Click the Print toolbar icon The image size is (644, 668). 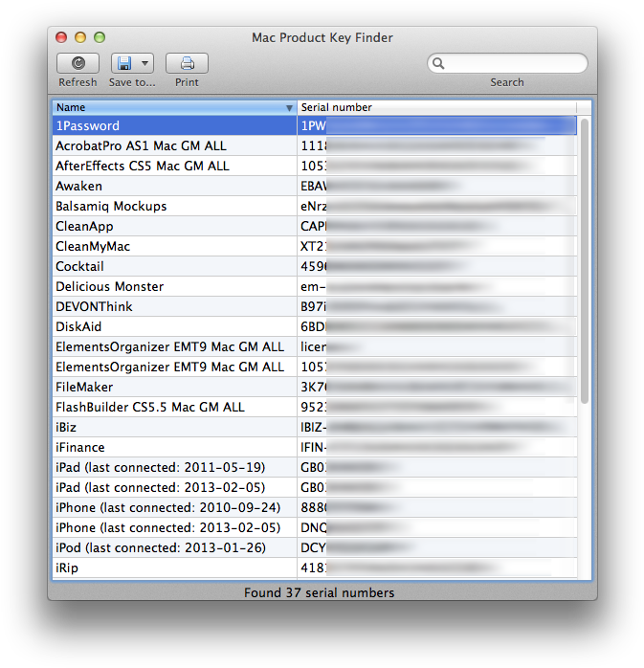click(187, 63)
